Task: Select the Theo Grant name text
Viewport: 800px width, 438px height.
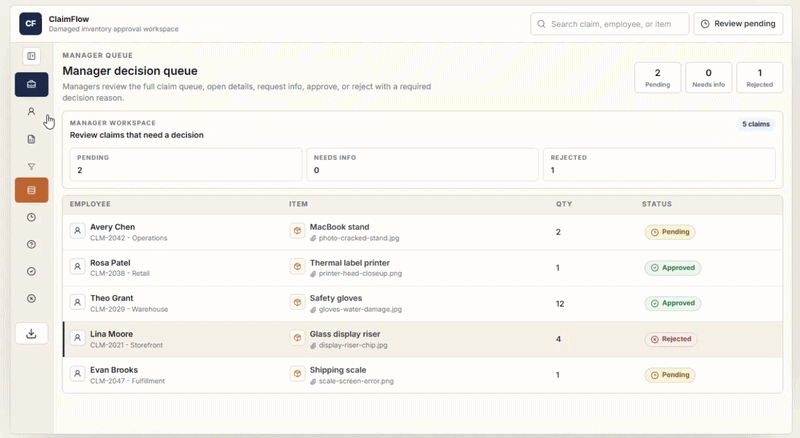Action: coord(112,298)
